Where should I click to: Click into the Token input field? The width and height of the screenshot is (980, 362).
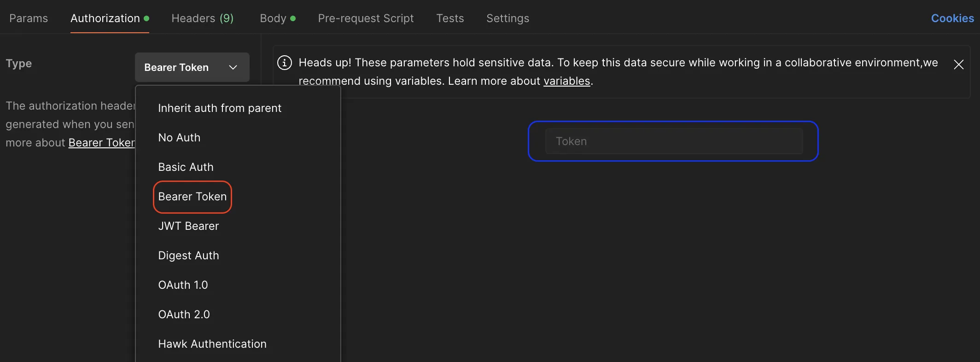[673, 141]
